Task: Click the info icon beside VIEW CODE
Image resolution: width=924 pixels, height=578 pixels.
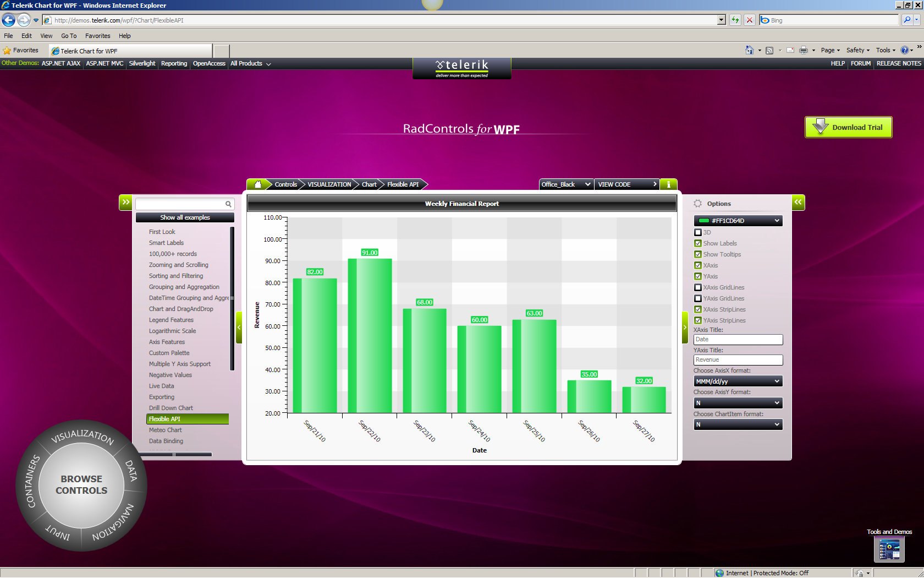Action: [668, 184]
